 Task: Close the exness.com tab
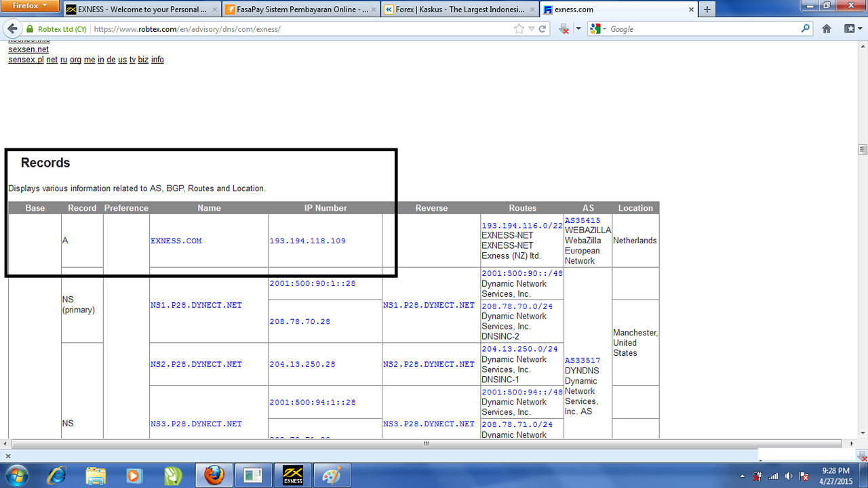(x=690, y=9)
